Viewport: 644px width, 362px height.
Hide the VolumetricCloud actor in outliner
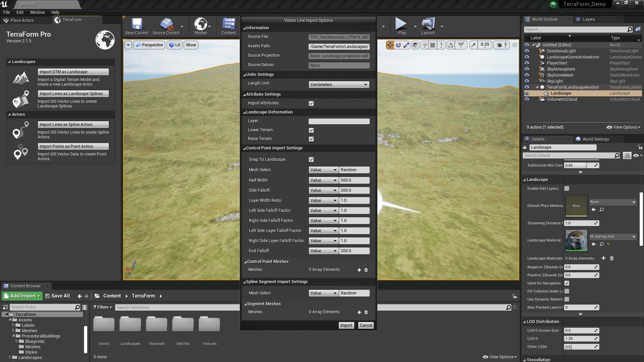point(527,99)
